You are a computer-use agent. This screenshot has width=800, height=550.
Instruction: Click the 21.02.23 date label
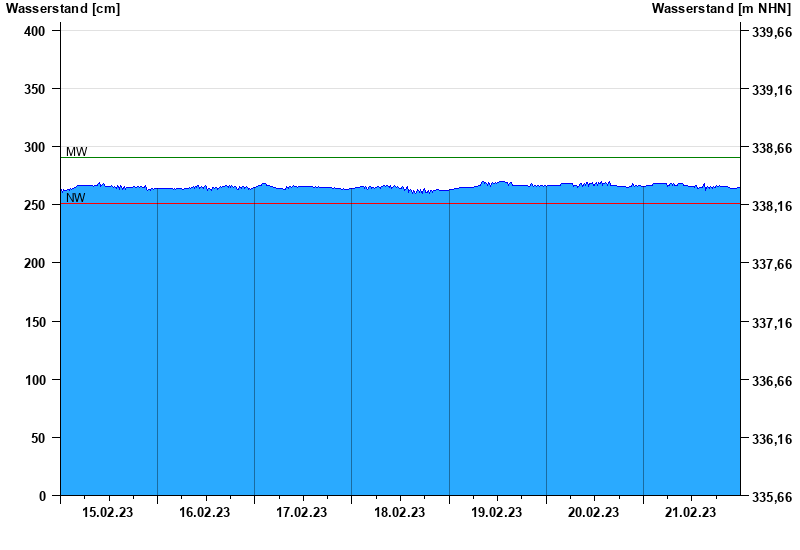(690, 513)
